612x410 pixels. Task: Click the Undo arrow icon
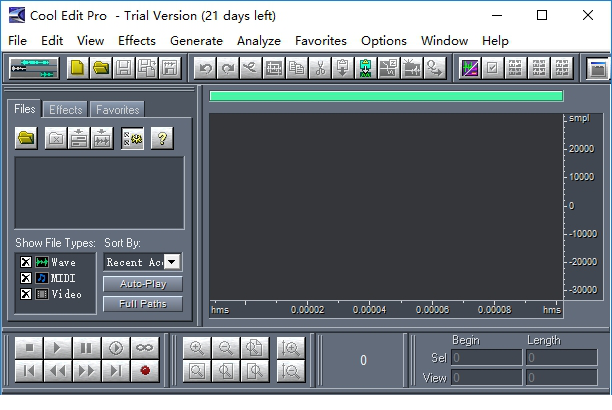pos(205,68)
